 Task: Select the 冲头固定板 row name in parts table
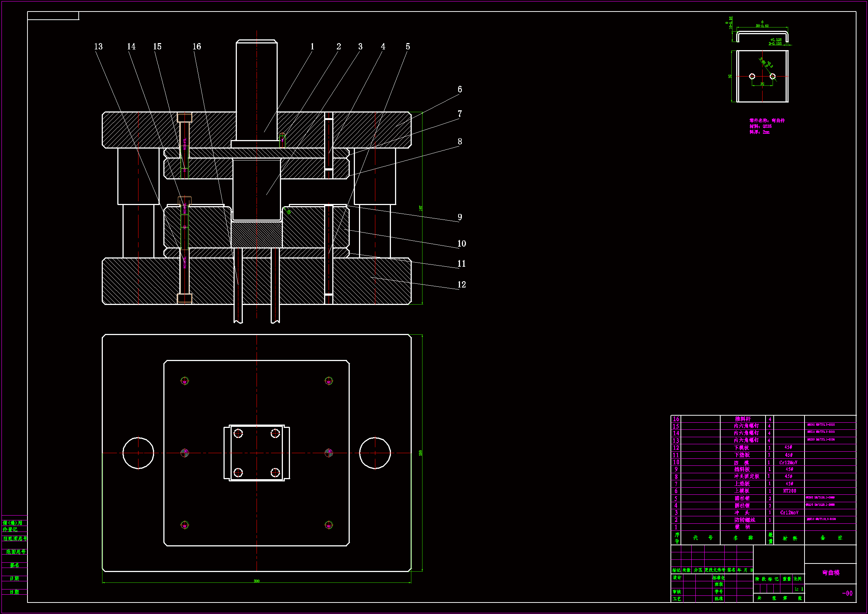[746, 476]
